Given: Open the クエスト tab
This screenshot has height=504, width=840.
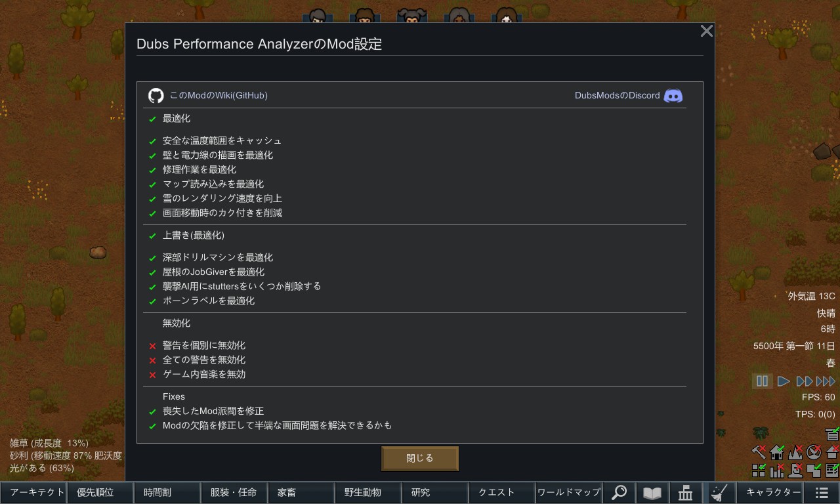Looking at the screenshot, I should [x=502, y=492].
